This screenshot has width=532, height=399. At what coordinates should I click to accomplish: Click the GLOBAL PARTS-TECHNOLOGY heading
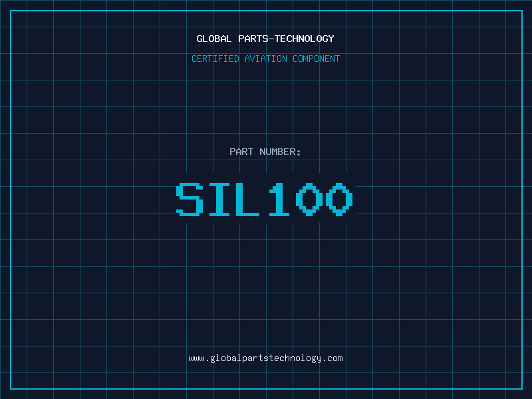point(265,39)
